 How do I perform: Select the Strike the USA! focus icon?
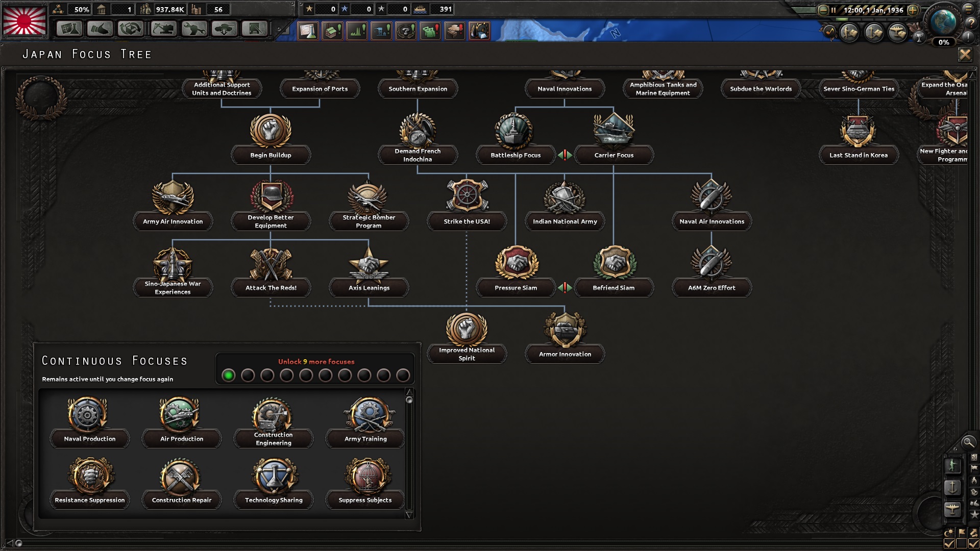tap(467, 195)
